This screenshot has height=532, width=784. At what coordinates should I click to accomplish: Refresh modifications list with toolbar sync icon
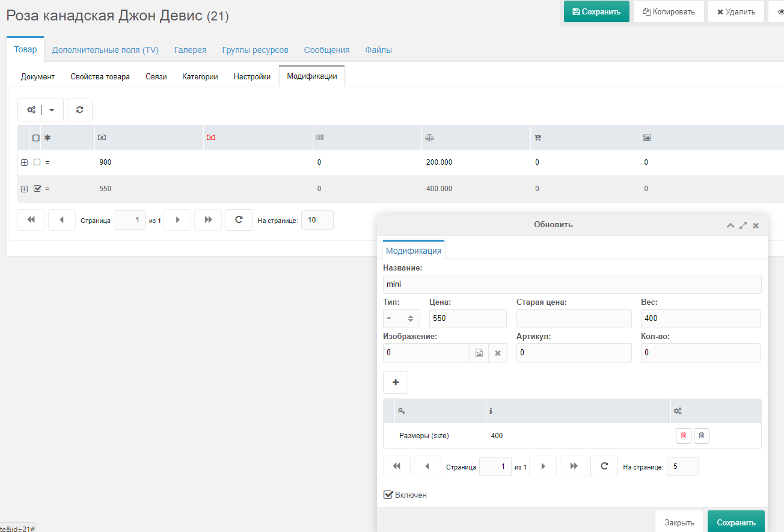79,110
